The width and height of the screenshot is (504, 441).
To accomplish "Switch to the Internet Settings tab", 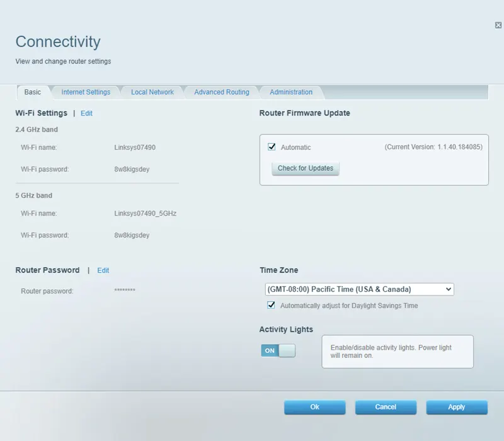I will [x=86, y=92].
